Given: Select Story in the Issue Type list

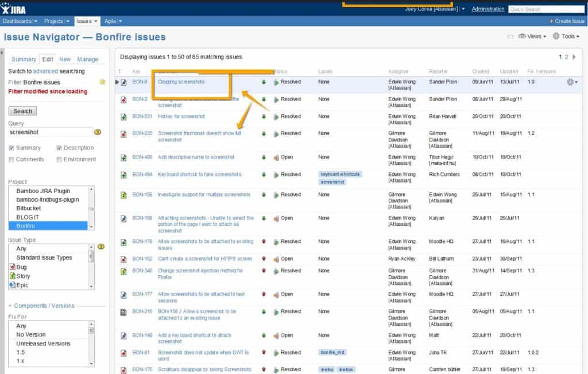Looking at the screenshot, I should point(48,276).
